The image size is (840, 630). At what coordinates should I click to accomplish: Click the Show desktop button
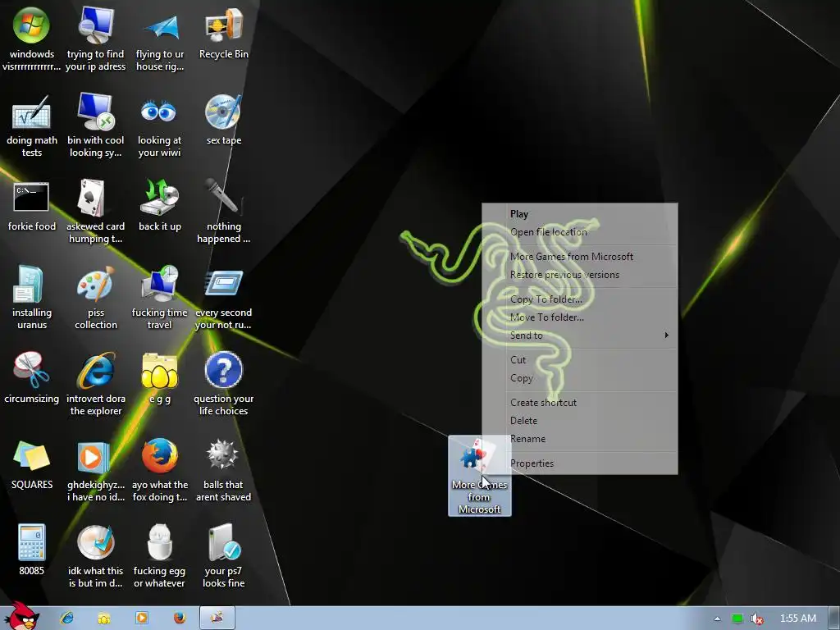point(834,619)
